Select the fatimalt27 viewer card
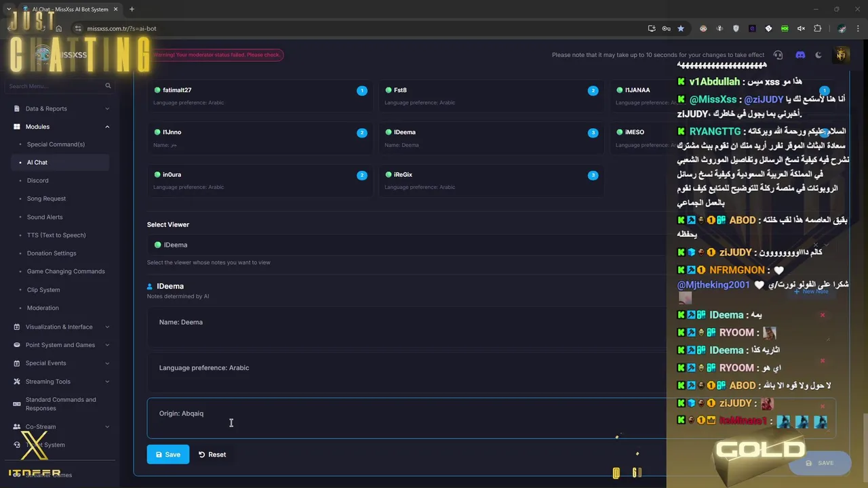This screenshot has height=488, width=868. coord(260,96)
